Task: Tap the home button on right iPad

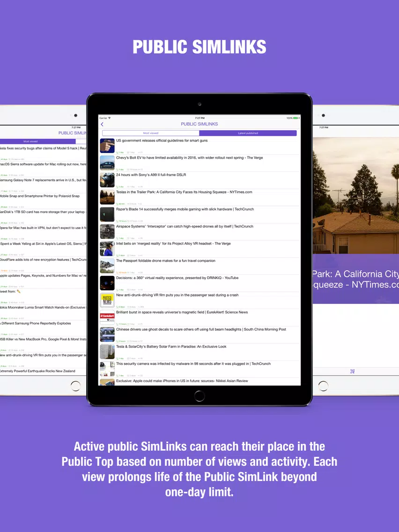Action: [323, 386]
